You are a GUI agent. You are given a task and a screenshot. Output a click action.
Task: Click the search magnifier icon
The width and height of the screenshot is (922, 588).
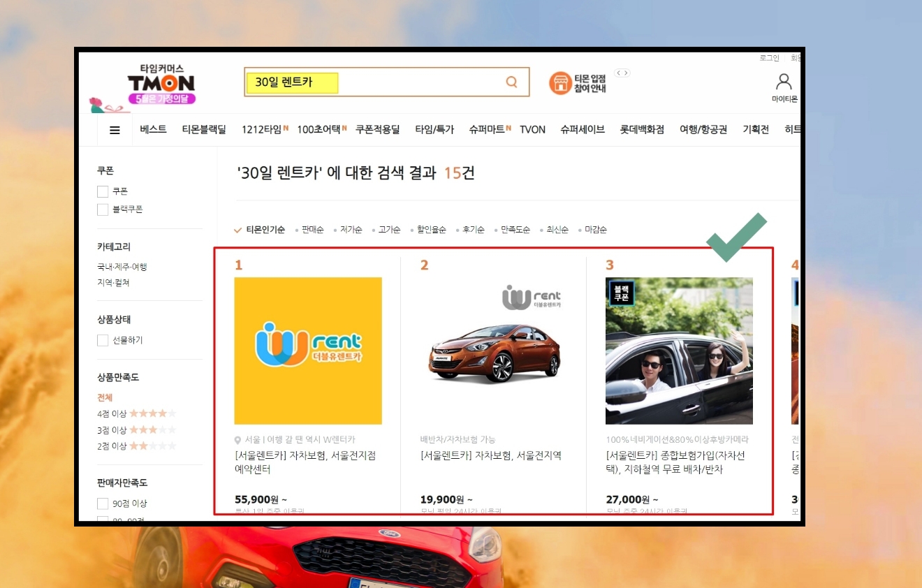(512, 82)
